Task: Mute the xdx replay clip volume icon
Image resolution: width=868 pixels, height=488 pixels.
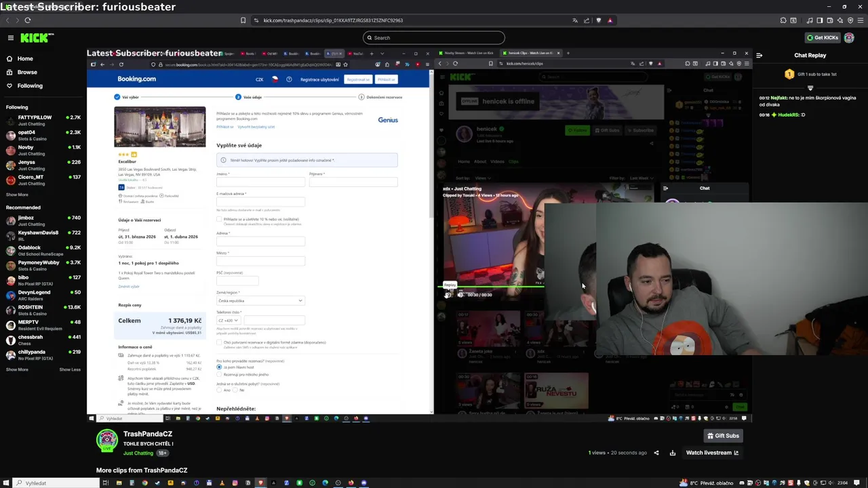Action: [460, 295]
